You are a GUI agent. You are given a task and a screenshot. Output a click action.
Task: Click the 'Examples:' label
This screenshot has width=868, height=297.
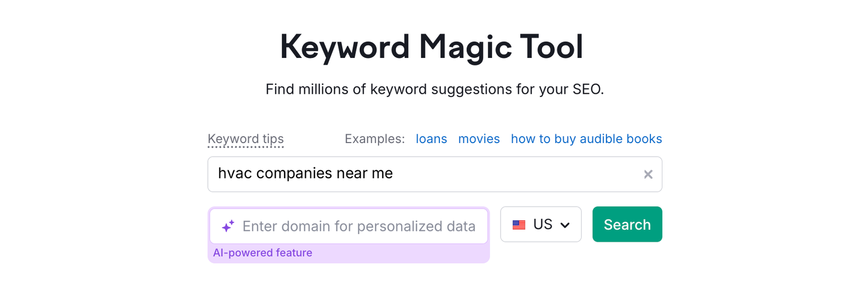click(375, 139)
